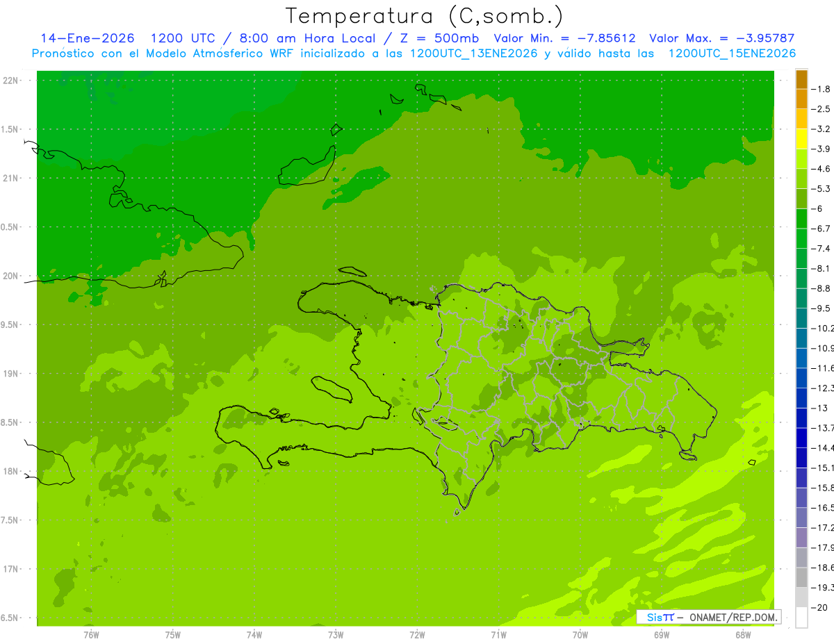Click the '75W' longitude label
The width and height of the screenshot is (834, 644).
pyautogui.click(x=173, y=634)
